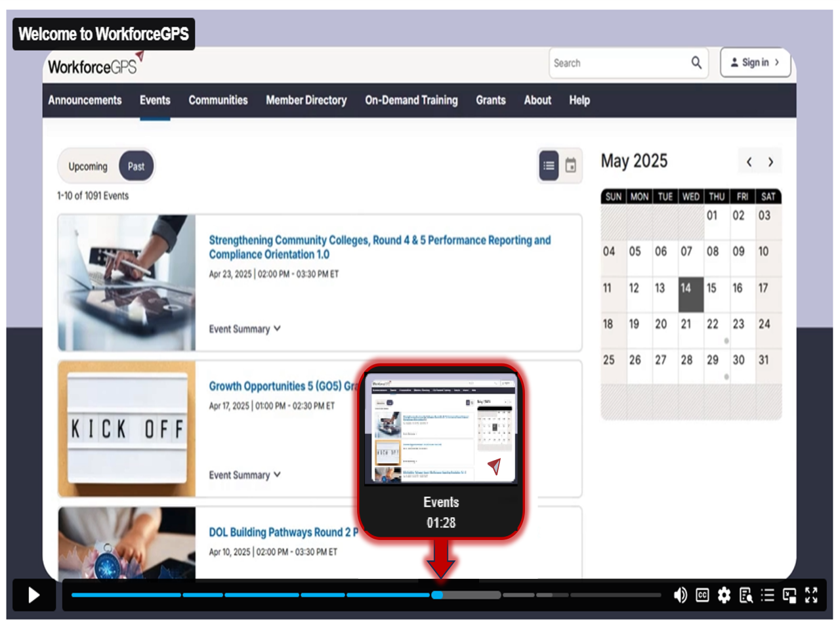Click the Sign in button

755,63
